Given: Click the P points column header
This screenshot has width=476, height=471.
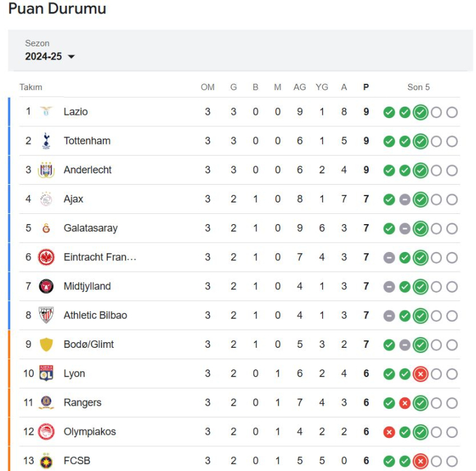Looking at the screenshot, I should click(x=366, y=88).
